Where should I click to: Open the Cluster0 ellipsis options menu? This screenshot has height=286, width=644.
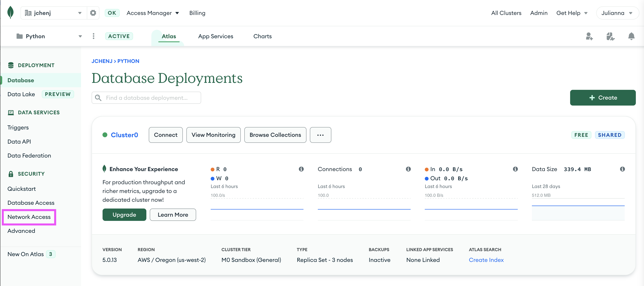[x=320, y=135]
